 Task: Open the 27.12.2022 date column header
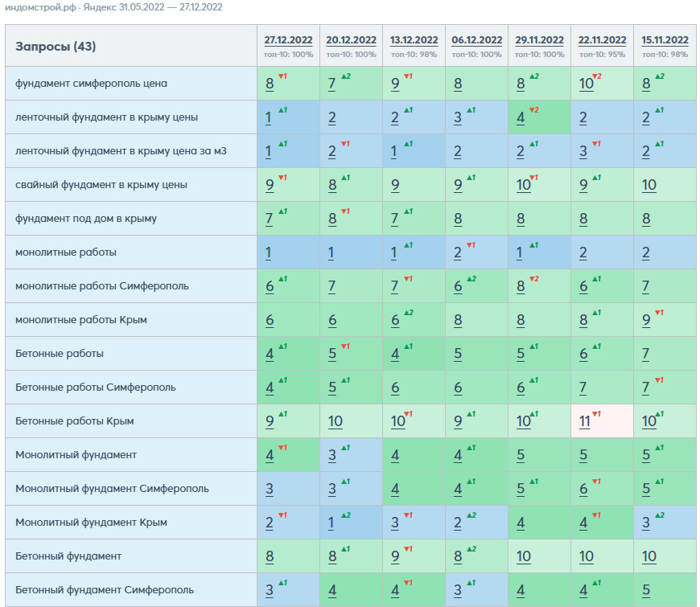[288, 40]
